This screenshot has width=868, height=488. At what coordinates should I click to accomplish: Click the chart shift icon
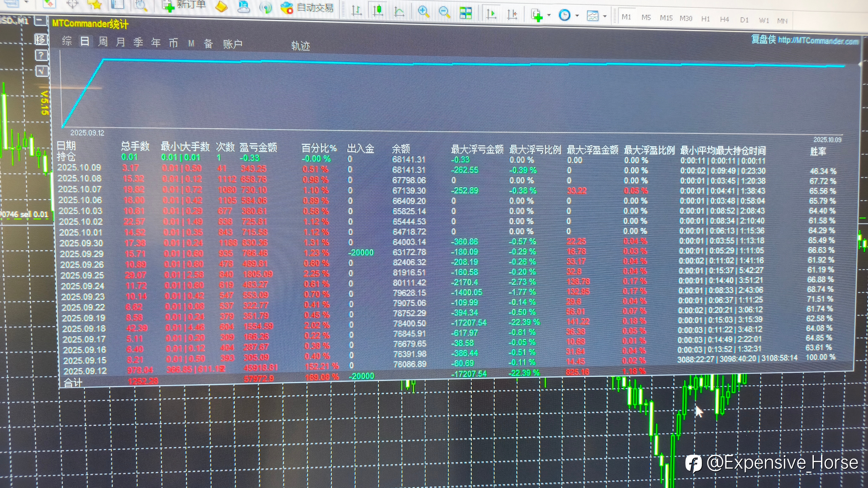(512, 14)
